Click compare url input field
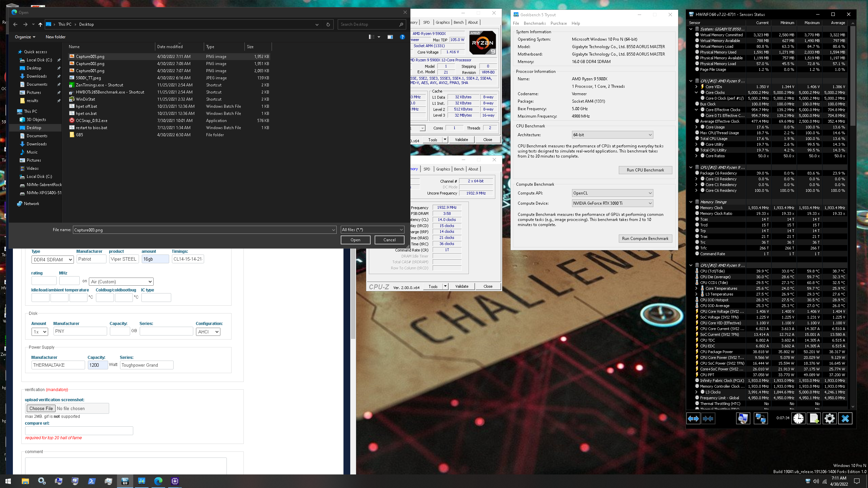Viewport: 868px width, 488px height. (79, 431)
